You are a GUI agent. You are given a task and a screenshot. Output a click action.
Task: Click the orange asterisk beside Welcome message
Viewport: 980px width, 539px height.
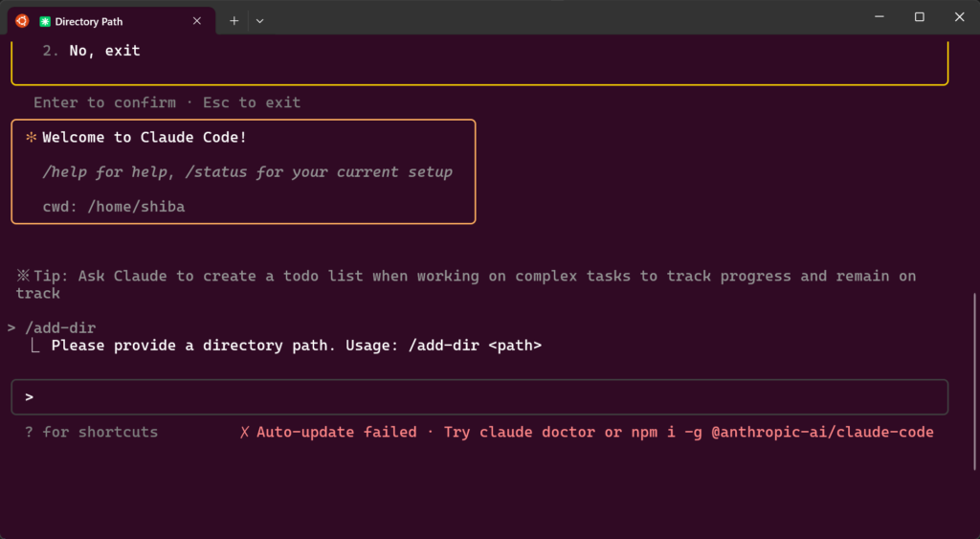31,138
